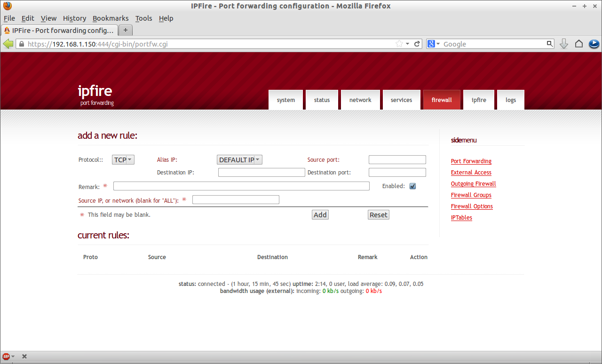Open the Outgoing Firewall link
This screenshot has width=602, height=364.
[474, 184]
